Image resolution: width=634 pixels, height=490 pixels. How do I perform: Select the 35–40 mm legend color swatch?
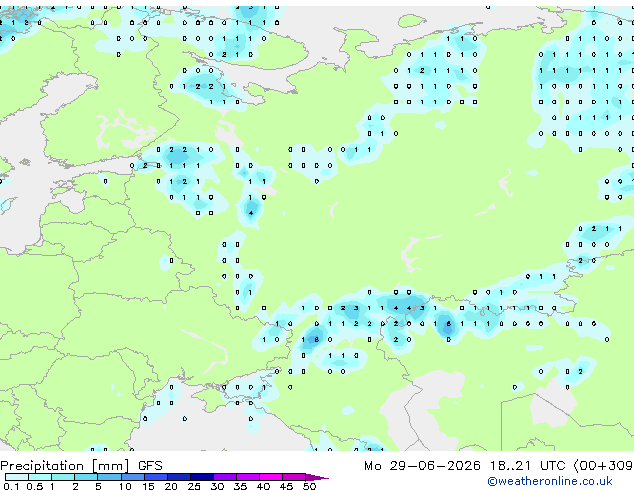tap(248, 477)
